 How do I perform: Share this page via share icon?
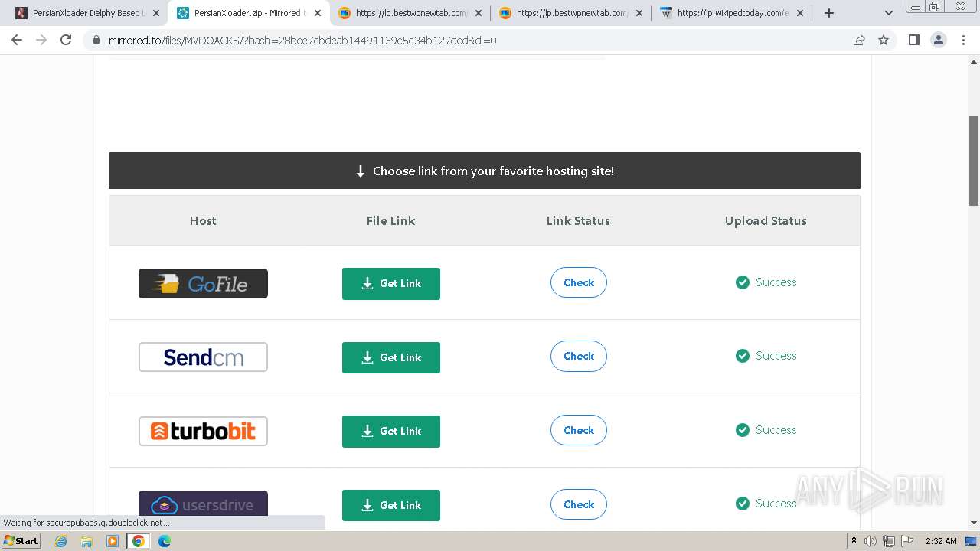(859, 40)
